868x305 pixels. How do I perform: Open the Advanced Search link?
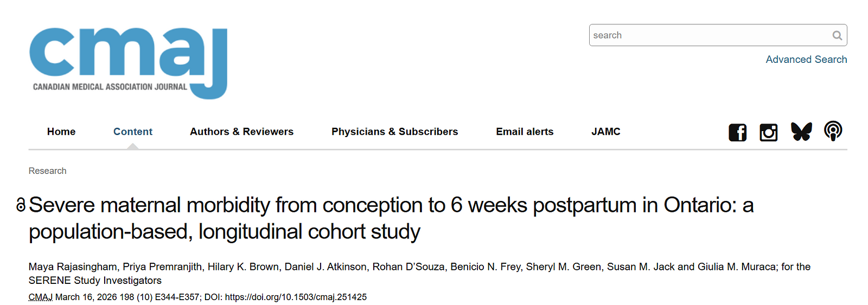click(806, 60)
